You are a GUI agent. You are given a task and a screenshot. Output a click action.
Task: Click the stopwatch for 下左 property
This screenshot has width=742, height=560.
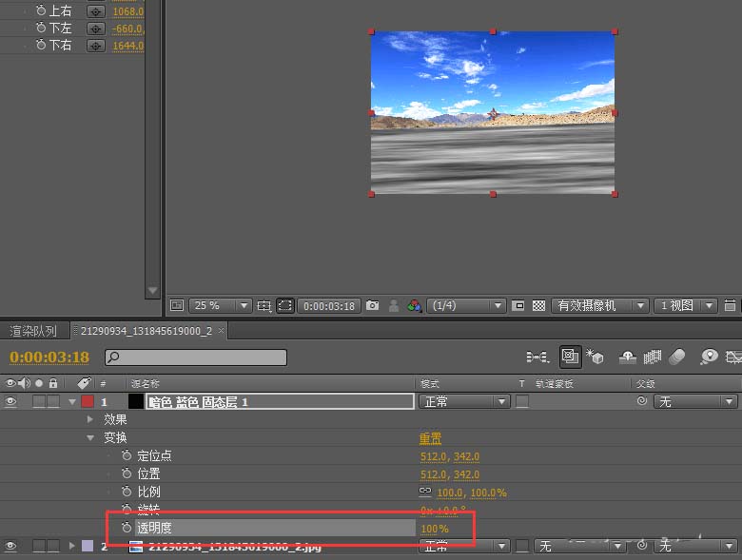point(41,28)
